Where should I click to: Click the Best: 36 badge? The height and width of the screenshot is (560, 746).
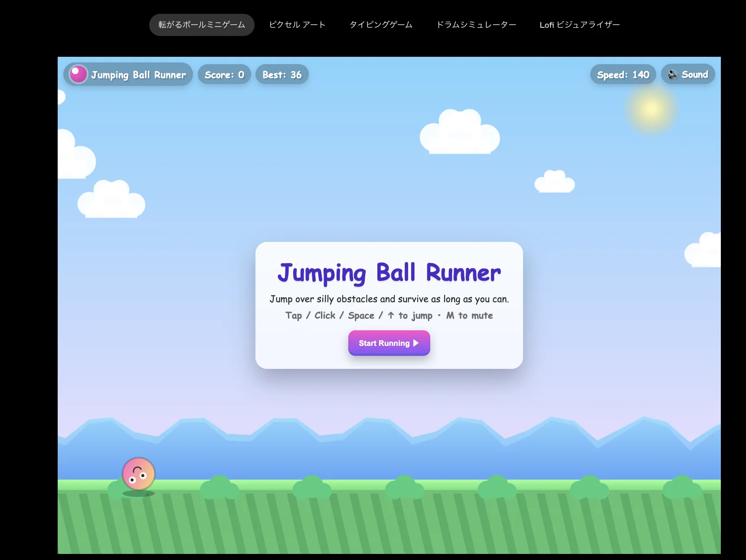(282, 75)
